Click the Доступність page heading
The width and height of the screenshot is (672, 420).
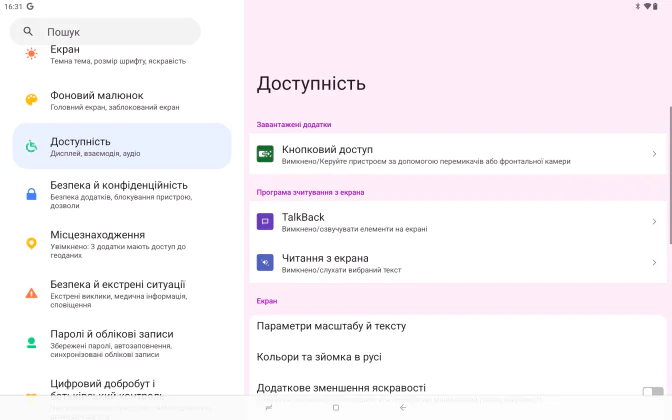(311, 83)
